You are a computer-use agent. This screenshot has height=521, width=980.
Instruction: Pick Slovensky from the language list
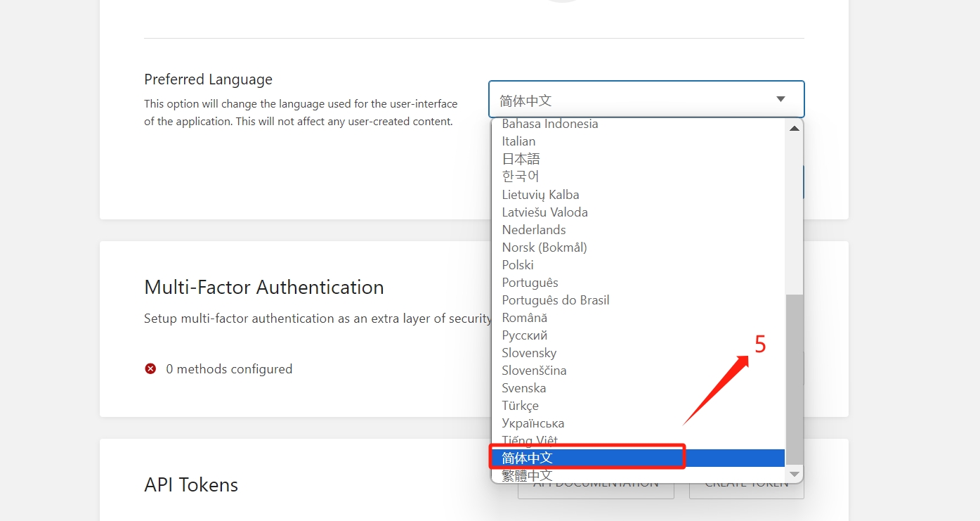tap(638, 352)
